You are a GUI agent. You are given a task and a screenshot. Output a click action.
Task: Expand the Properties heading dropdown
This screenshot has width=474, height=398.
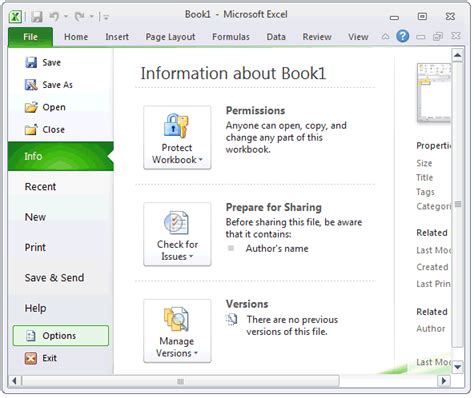click(x=434, y=146)
